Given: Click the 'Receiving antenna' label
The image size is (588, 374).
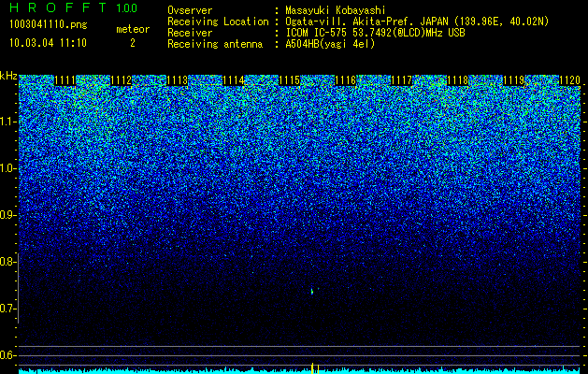Looking at the screenshot, I should point(215,44).
